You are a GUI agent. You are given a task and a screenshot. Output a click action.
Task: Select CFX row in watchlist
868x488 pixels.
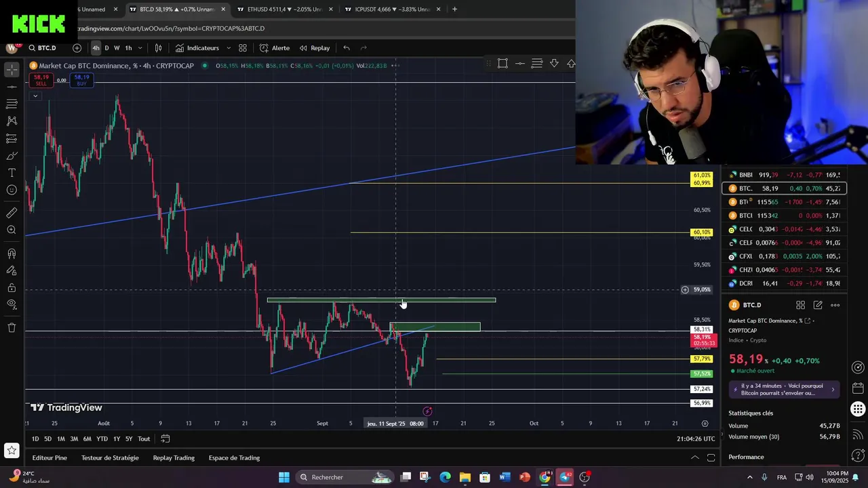coord(784,256)
